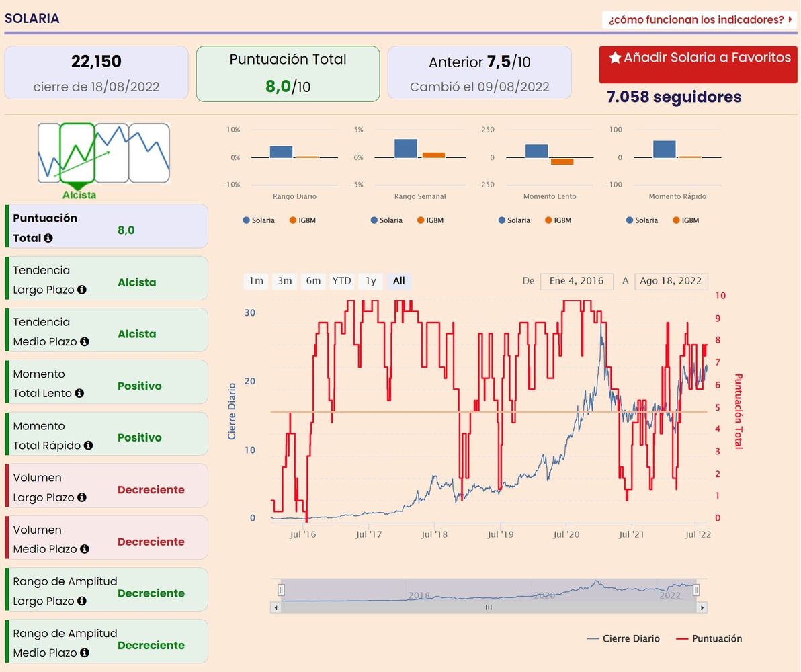The width and height of the screenshot is (801, 672).
Task: Toggle Puntuación series in main legend
Action: click(x=709, y=639)
